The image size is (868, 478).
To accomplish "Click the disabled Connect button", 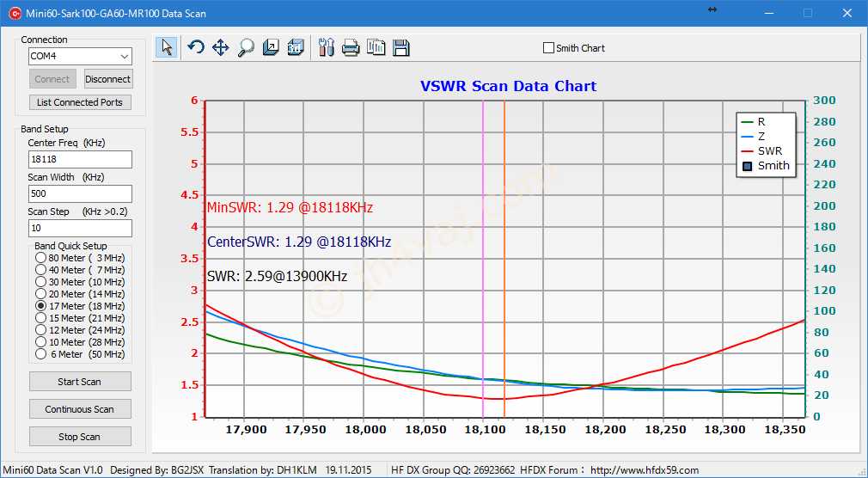I will [52, 78].
